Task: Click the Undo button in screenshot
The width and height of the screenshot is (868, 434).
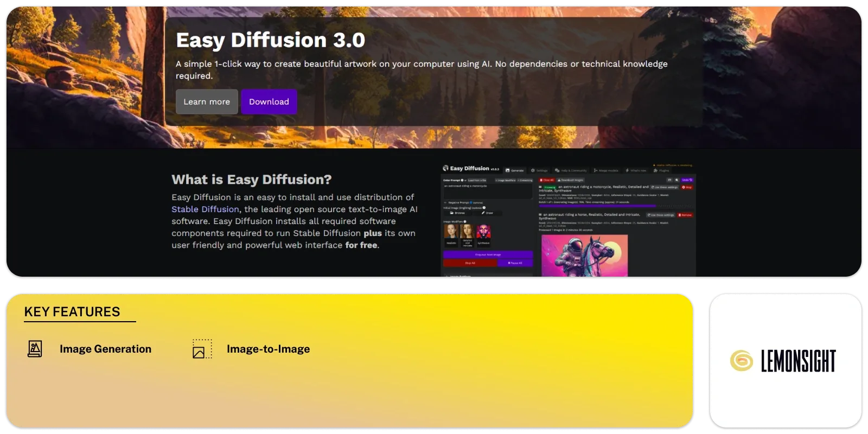Action: pos(687,180)
